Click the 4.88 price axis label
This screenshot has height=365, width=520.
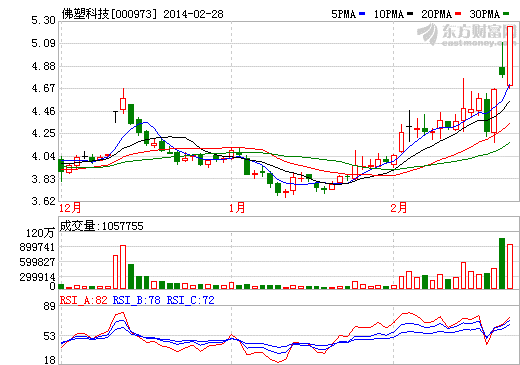[43, 66]
